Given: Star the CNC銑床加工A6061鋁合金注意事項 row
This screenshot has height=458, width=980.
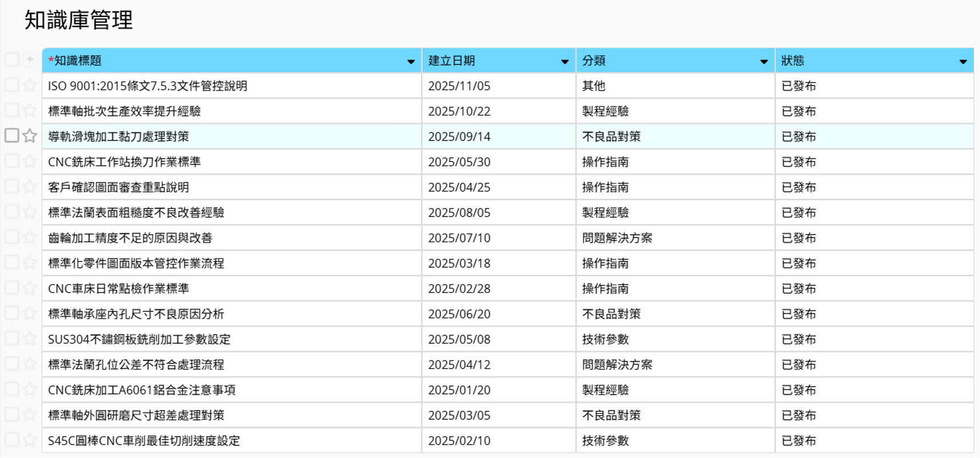Looking at the screenshot, I should [30, 389].
